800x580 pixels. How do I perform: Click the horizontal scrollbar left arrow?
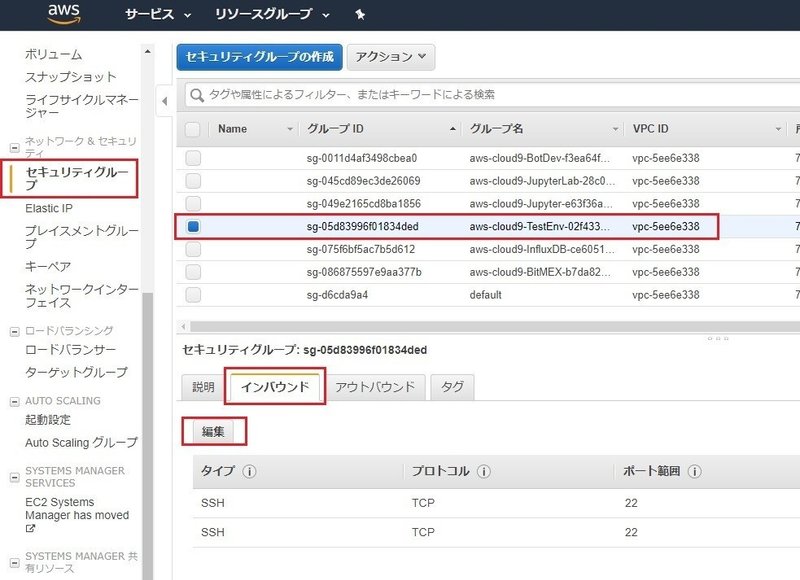(x=183, y=326)
